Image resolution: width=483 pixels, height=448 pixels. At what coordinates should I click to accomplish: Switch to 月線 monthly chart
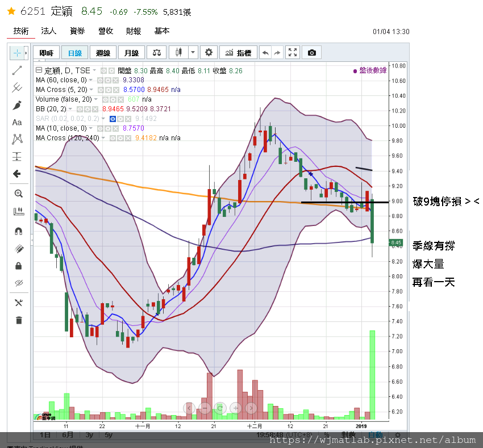point(131,53)
